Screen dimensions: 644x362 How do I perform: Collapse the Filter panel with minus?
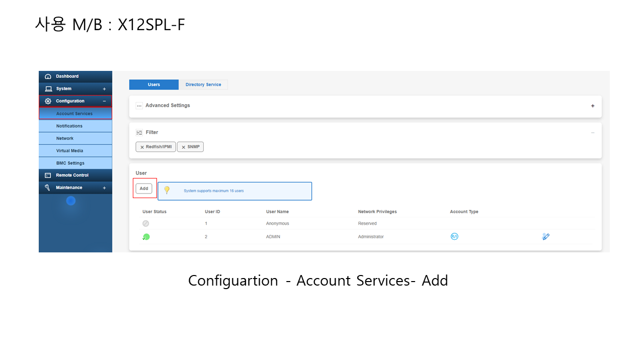pyautogui.click(x=593, y=133)
